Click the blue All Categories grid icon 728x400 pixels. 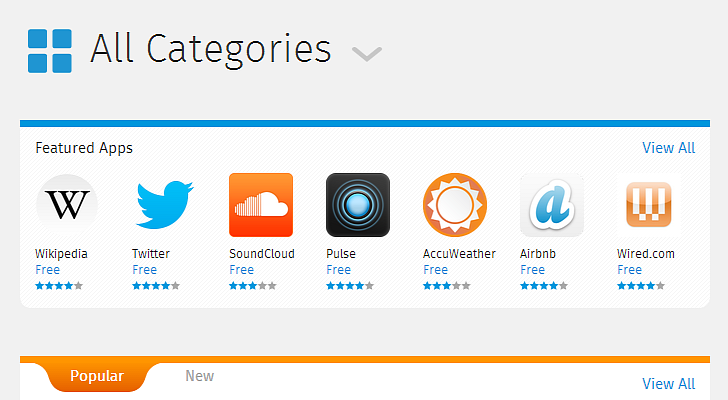50,51
